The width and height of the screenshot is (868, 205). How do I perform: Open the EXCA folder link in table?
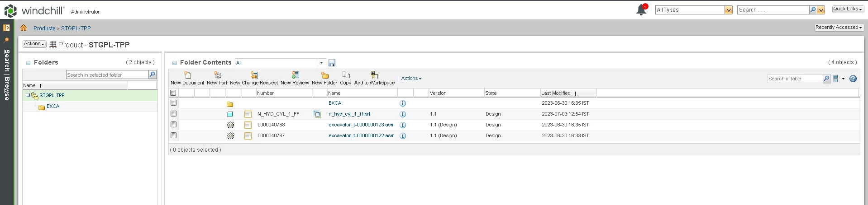(x=335, y=103)
